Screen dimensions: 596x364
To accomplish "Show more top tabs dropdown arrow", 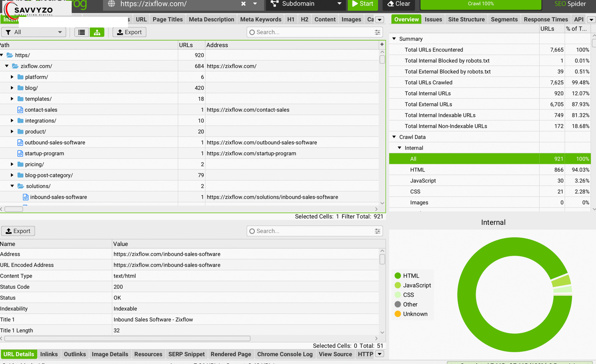I will (379, 20).
